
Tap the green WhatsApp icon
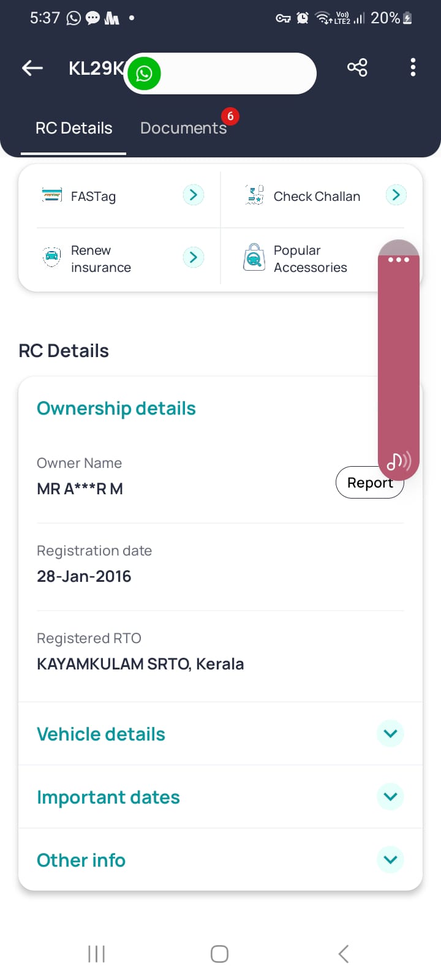(x=144, y=74)
